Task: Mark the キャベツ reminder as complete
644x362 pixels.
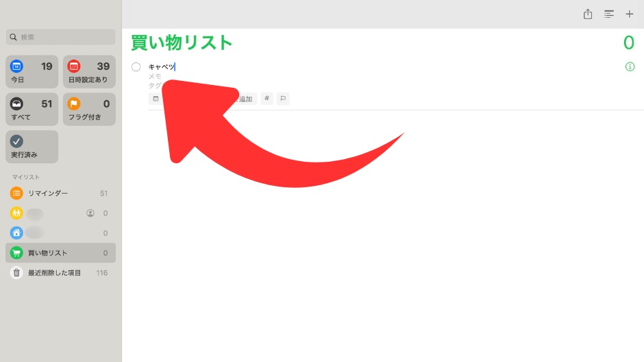Action: coord(136,67)
